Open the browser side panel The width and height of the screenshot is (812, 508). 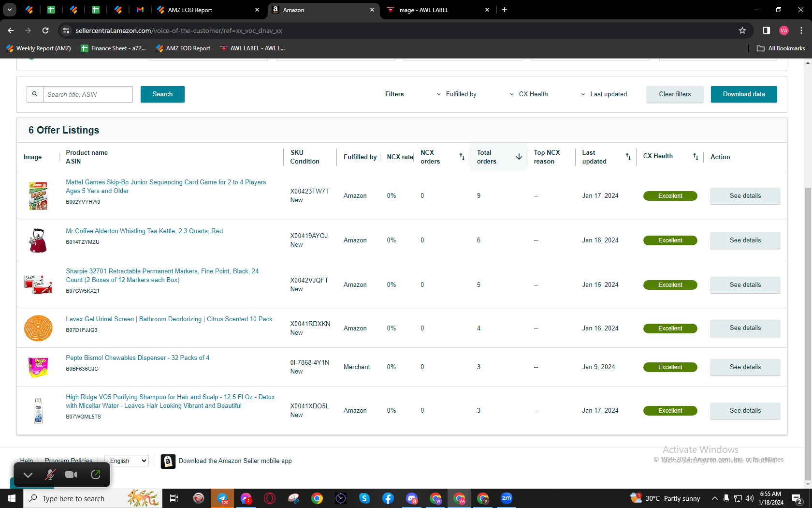click(x=767, y=30)
